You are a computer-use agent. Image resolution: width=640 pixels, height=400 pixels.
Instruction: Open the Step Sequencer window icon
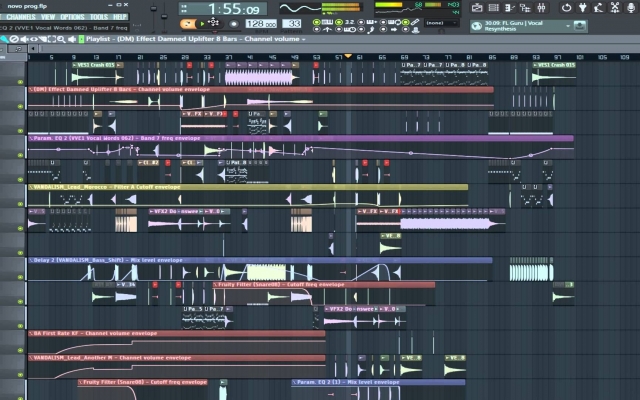tap(493, 7)
